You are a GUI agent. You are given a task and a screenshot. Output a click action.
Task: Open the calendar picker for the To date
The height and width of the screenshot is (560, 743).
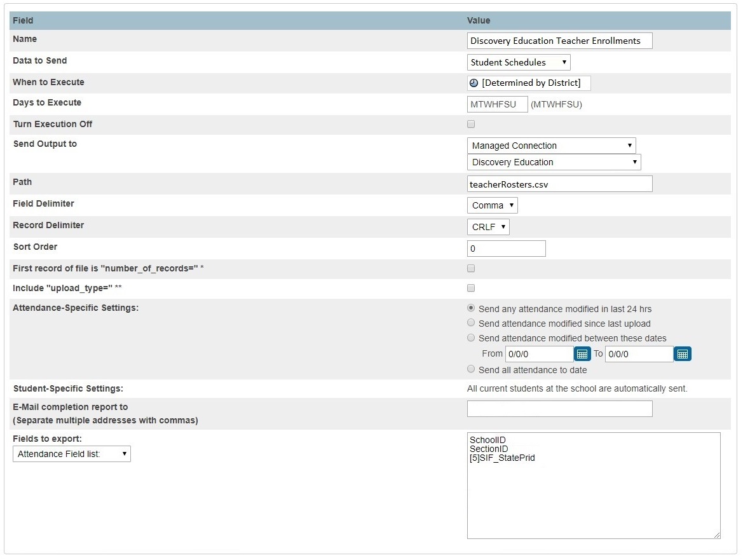click(682, 353)
